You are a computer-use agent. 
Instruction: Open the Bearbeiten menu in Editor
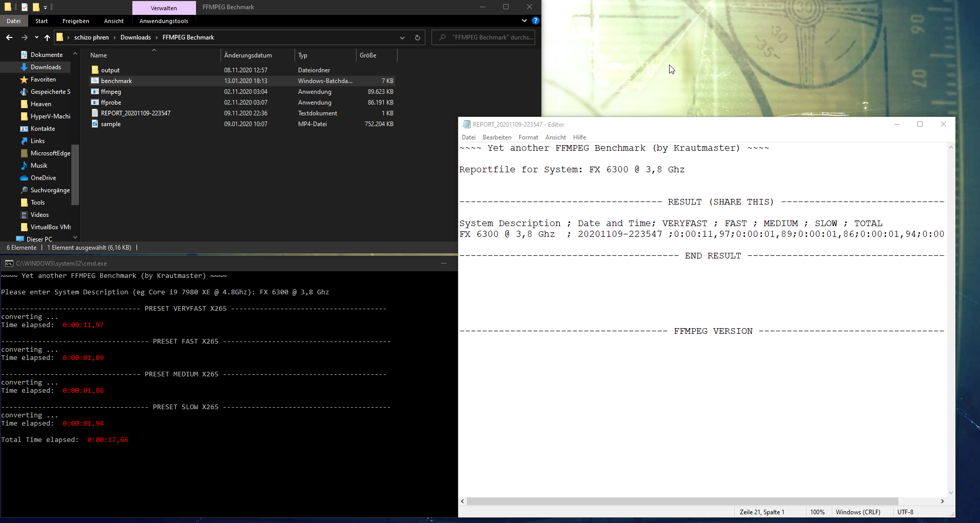tap(497, 137)
